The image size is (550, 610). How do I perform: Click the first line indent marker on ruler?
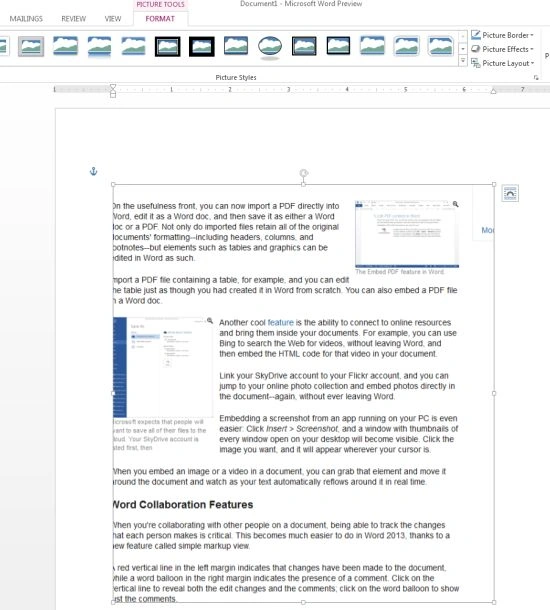113,86
